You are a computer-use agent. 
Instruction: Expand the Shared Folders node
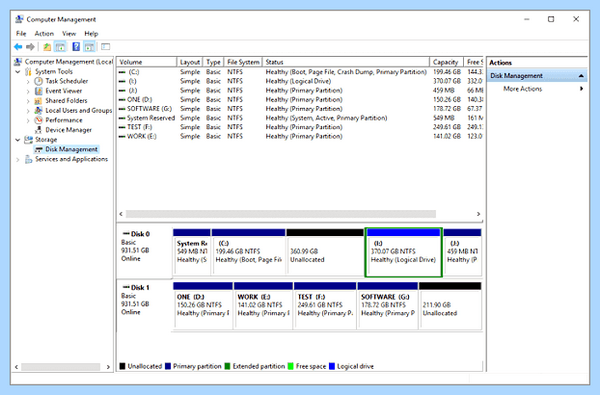click(x=28, y=101)
